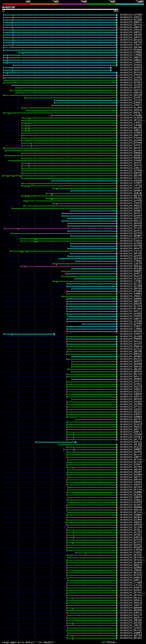Screen dimensions: 146x644
Task: Select the UniRef100_B3H4P2 label
Action: [131, 103]
